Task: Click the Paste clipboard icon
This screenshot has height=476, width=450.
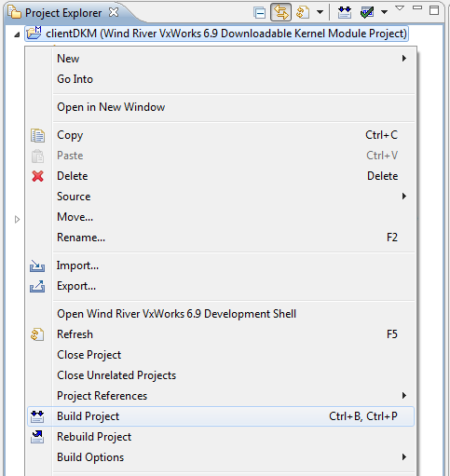Action: pos(37,156)
